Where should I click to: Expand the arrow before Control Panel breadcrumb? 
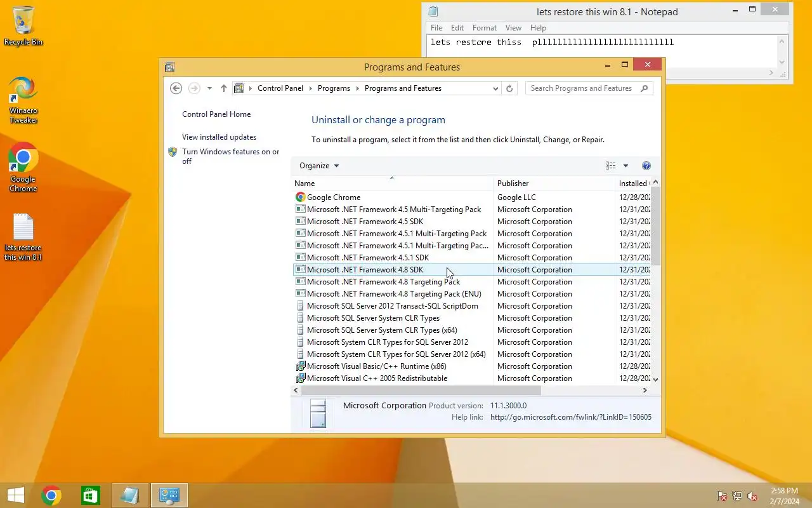click(251, 88)
